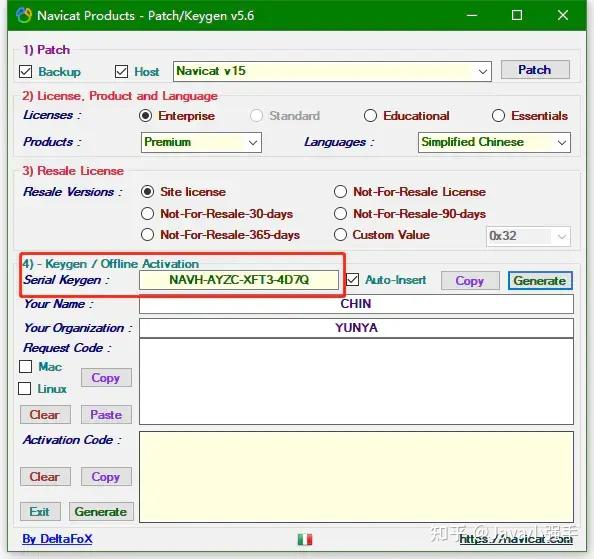The height and width of the screenshot is (559, 594).
Task: Click the Italian flag icon
Action: (305, 539)
